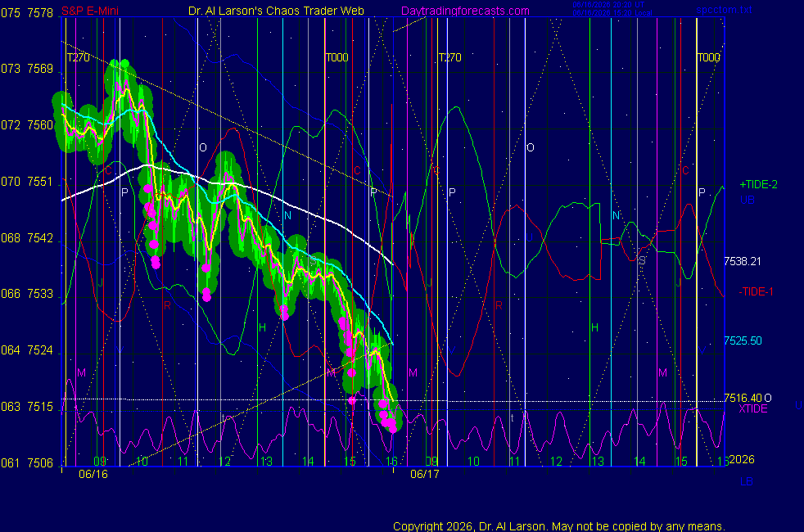Image resolution: width=804 pixels, height=532 pixels.
Task: Open the Daytradingforecasts.com link
Action: coord(465,11)
